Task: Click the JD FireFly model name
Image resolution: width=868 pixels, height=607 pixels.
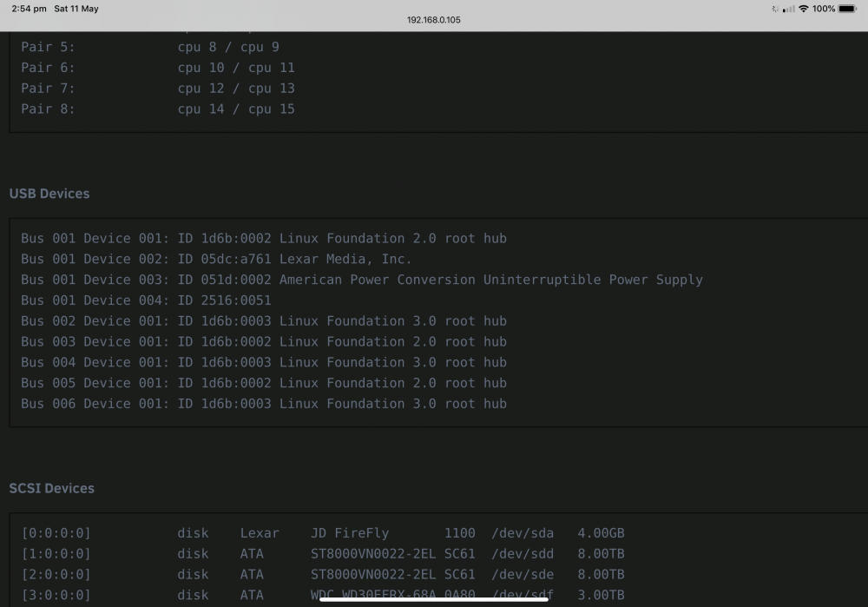Action: click(350, 533)
